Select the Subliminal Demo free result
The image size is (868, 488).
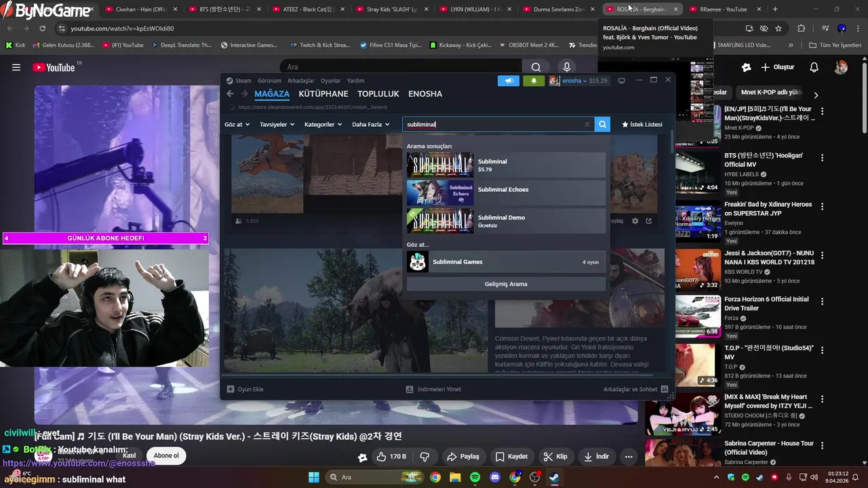point(506,220)
